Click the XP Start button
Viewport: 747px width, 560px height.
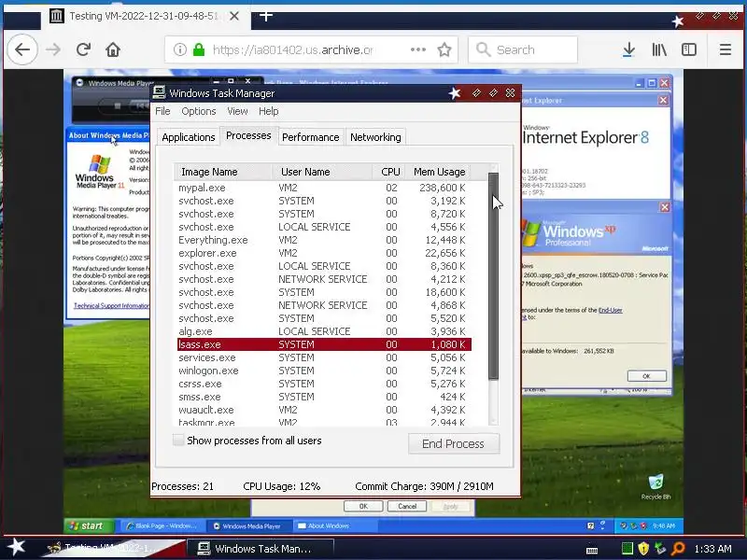coord(88,525)
